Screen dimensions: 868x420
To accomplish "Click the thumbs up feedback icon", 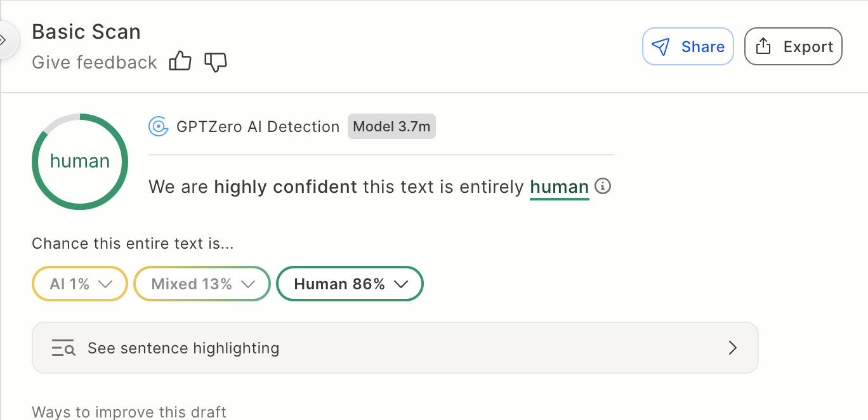I will click(180, 62).
